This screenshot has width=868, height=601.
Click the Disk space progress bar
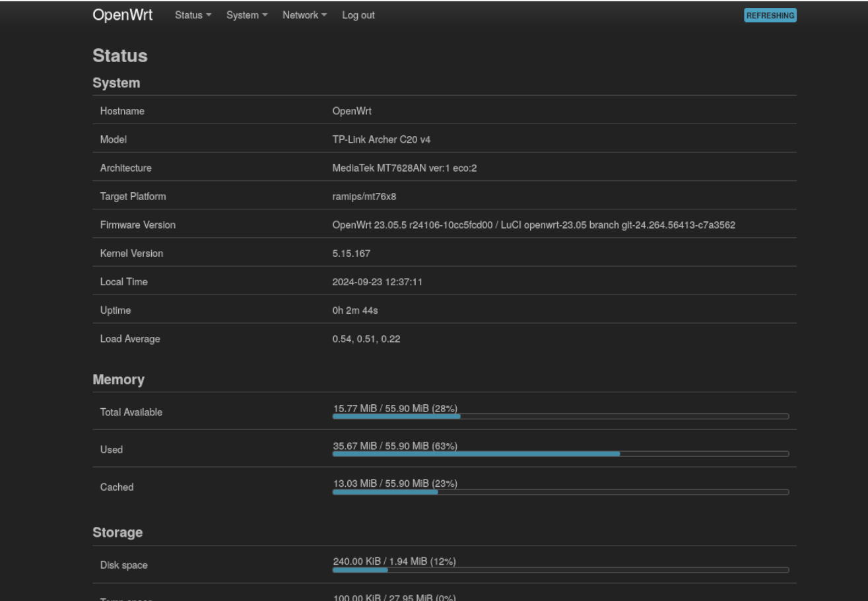(x=560, y=569)
